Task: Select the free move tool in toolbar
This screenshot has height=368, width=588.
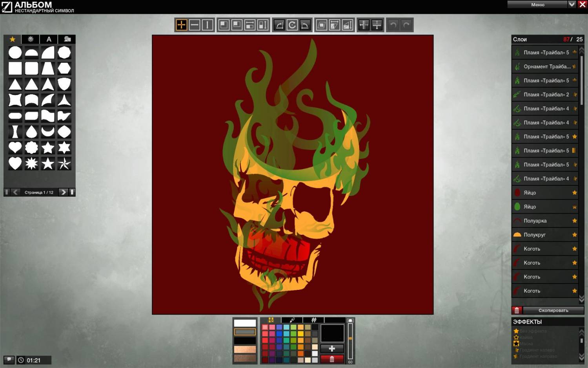Action: coord(181,25)
